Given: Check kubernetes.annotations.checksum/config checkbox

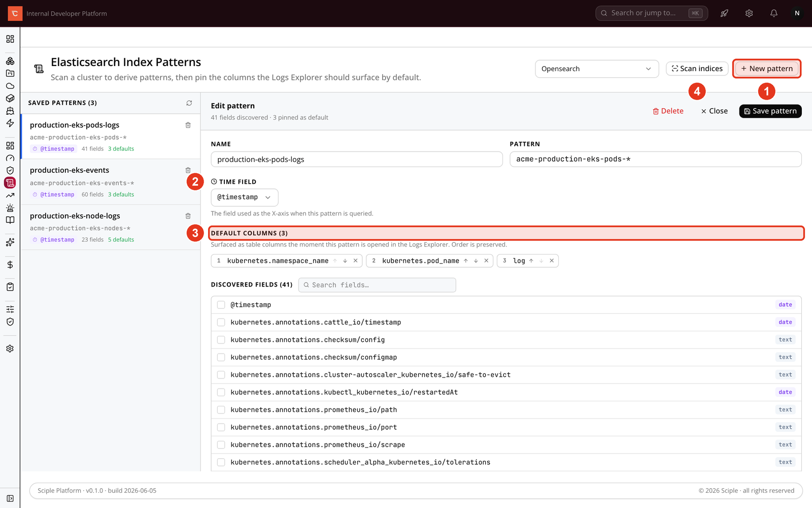Looking at the screenshot, I should 221,340.
